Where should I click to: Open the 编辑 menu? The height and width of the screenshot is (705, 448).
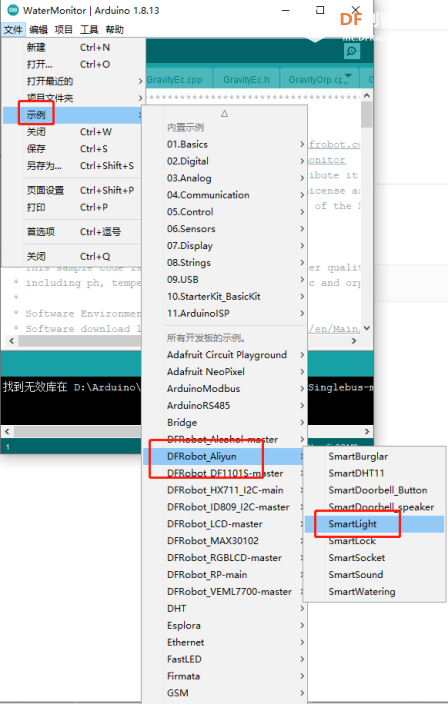click(38, 30)
